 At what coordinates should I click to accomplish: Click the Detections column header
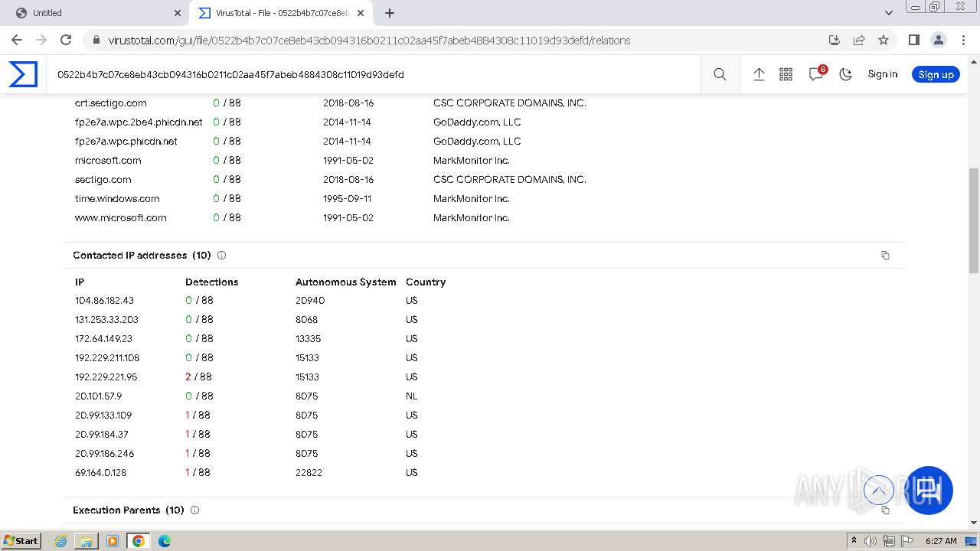(212, 282)
